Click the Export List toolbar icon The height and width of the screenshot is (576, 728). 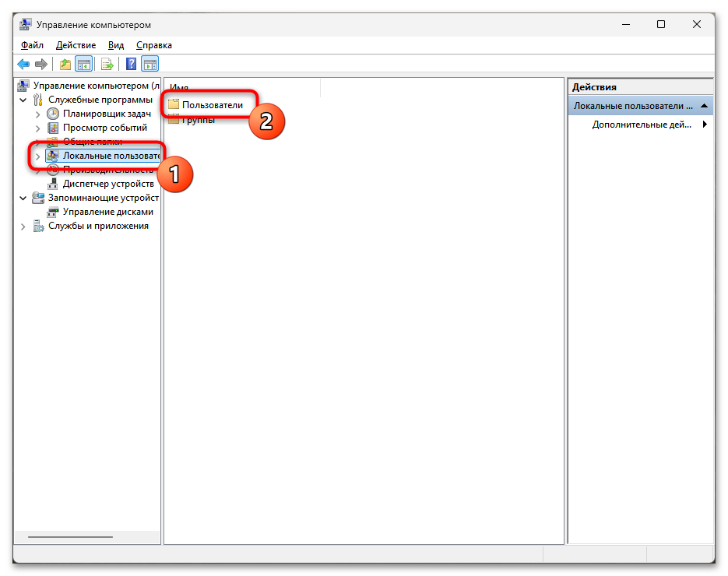point(107,64)
